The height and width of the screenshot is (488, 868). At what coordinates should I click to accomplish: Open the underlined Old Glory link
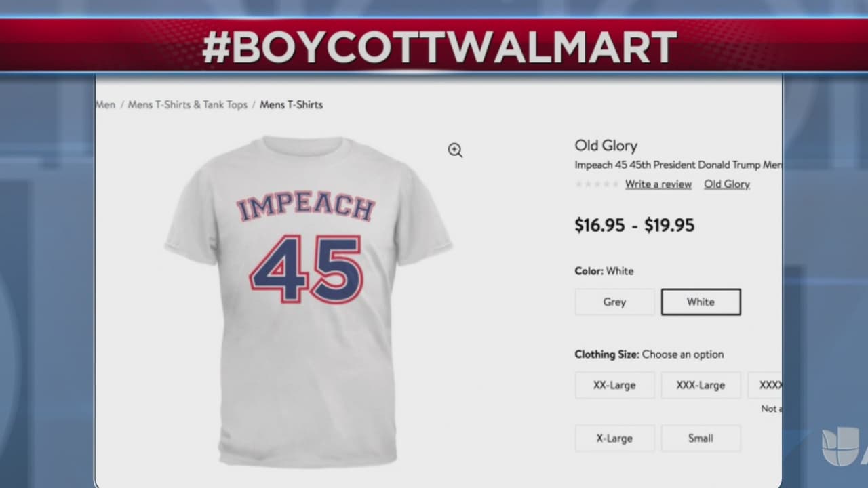[x=726, y=184]
